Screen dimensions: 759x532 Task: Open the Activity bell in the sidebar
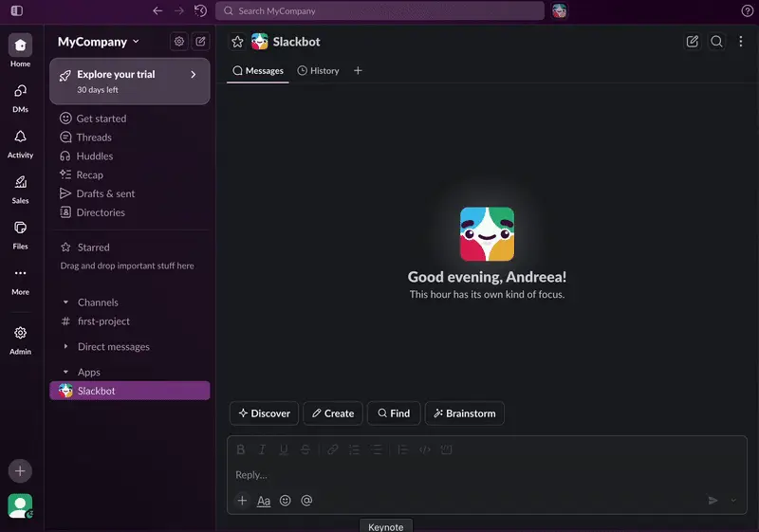click(20, 142)
